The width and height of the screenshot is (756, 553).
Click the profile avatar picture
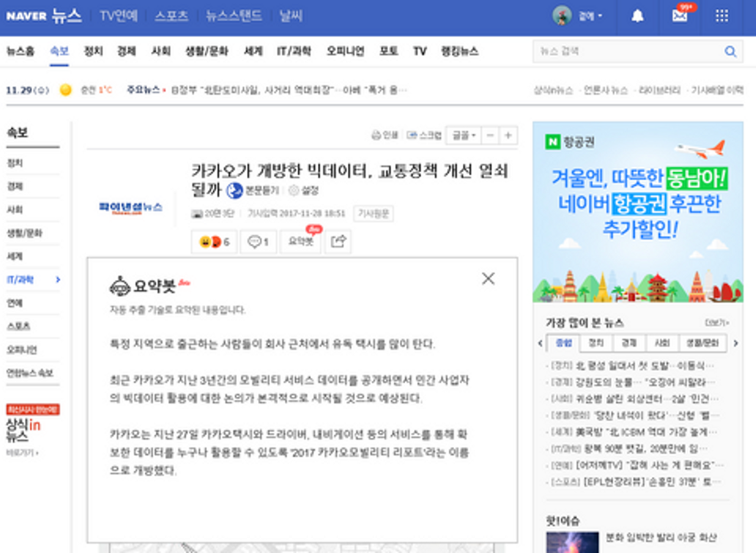point(562,16)
